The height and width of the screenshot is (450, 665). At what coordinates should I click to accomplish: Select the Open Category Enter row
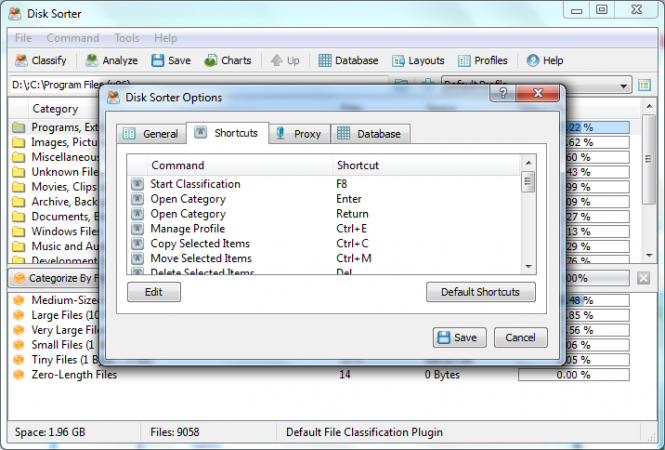click(x=324, y=199)
